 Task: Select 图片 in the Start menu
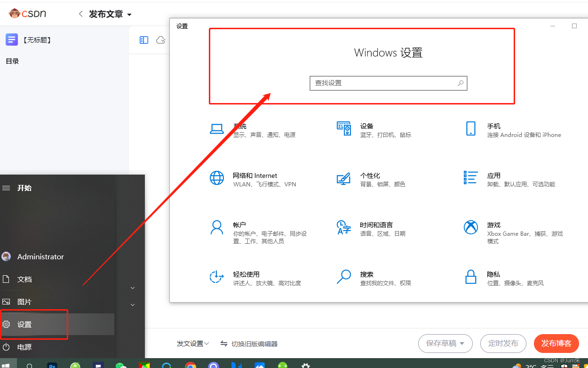click(x=57, y=302)
